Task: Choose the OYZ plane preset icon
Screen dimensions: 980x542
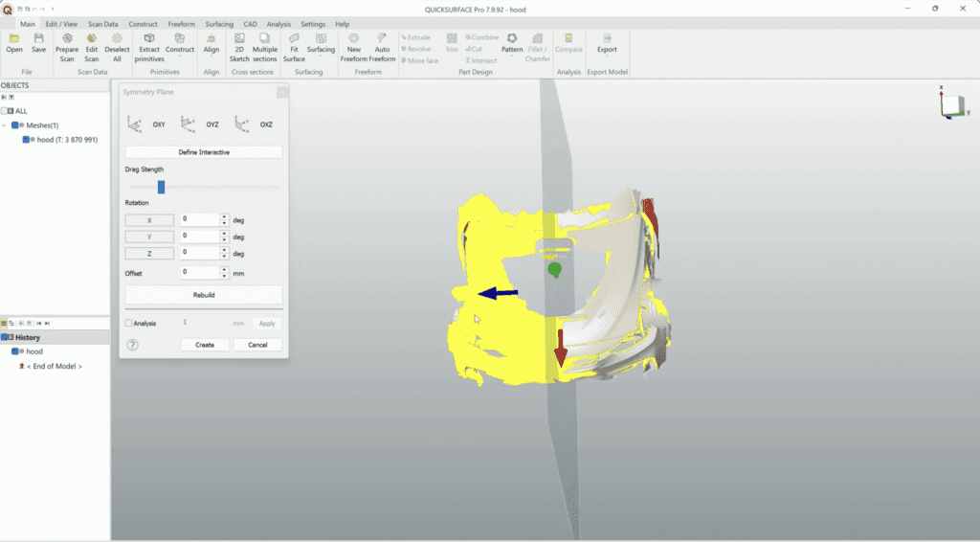Action: pyautogui.click(x=189, y=124)
